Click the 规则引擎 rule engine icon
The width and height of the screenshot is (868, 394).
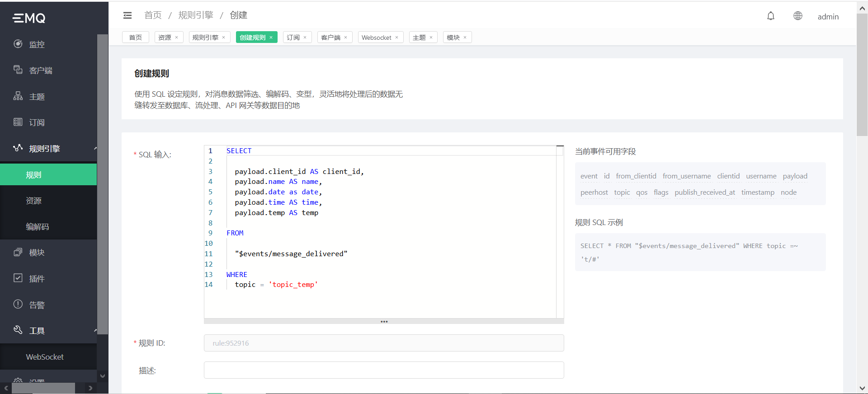[18, 148]
